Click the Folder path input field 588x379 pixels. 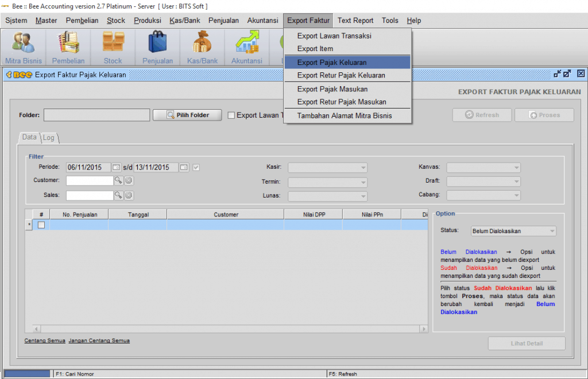click(x=96, y=115)
